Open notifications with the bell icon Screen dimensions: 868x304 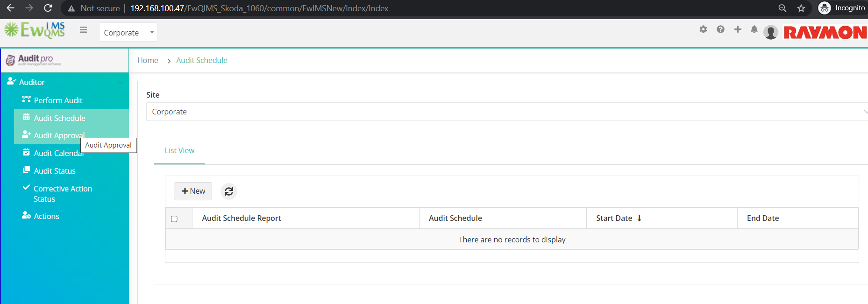754,29
